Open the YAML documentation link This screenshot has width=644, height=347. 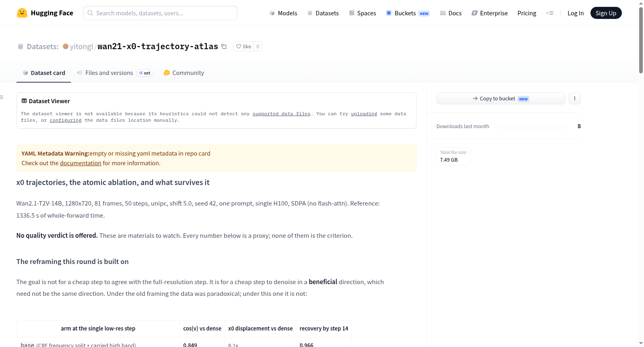tap(80, 163)
